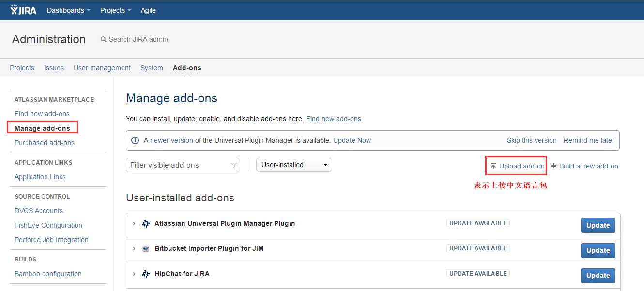
Task: Open Application Links in sidebar
Action: pyautogui.click(x=40, y=177)
